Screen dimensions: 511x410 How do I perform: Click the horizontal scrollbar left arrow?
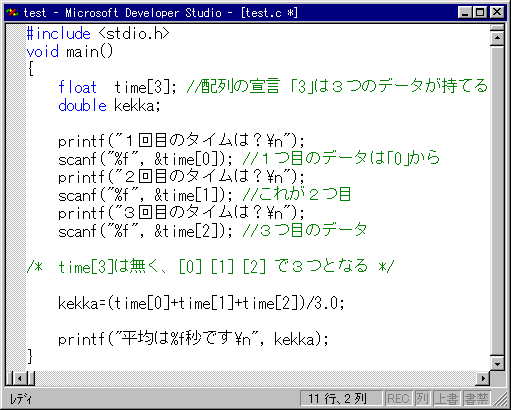(20, 378)
